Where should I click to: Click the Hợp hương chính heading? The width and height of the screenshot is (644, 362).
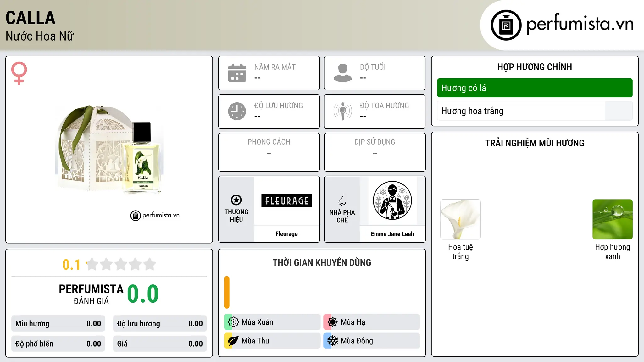pyautogui.click(x=535, y=67)
